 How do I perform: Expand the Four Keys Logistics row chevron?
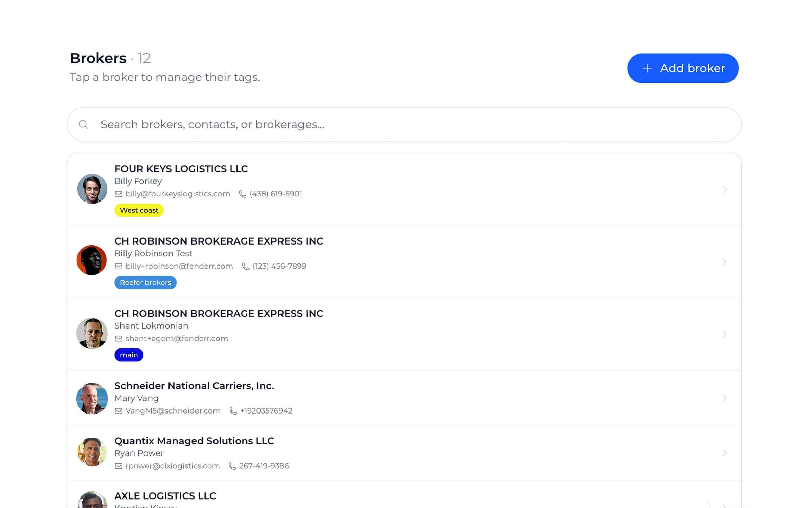pos(724,189)
